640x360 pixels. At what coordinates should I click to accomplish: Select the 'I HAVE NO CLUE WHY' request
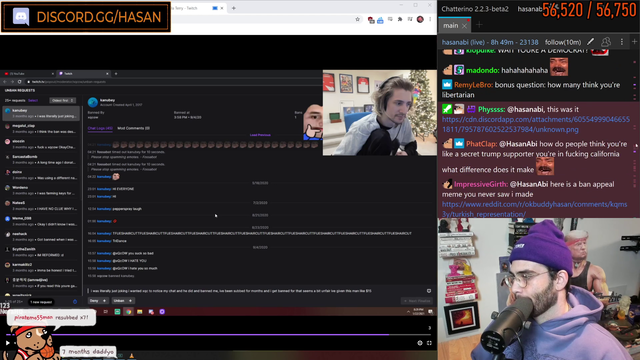41,206
